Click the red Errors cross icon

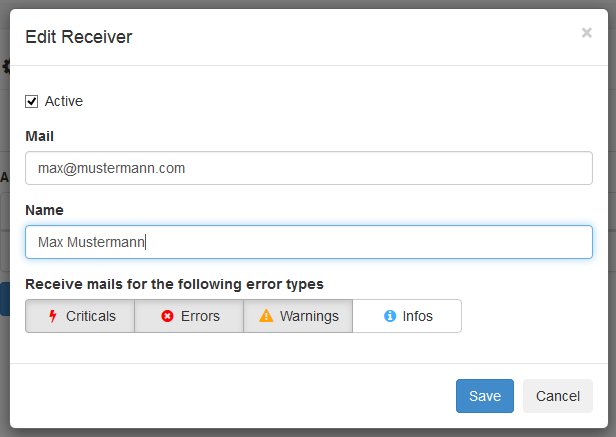167,316
